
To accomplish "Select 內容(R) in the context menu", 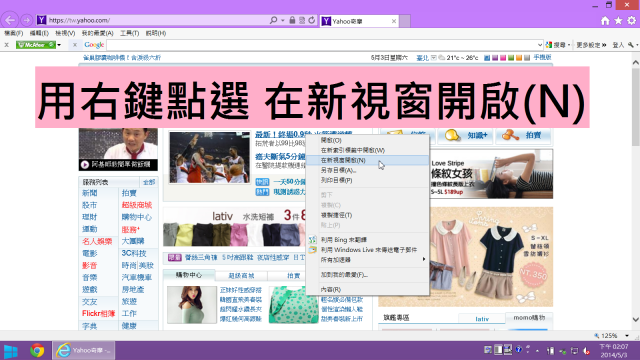I will coord(367,289).
